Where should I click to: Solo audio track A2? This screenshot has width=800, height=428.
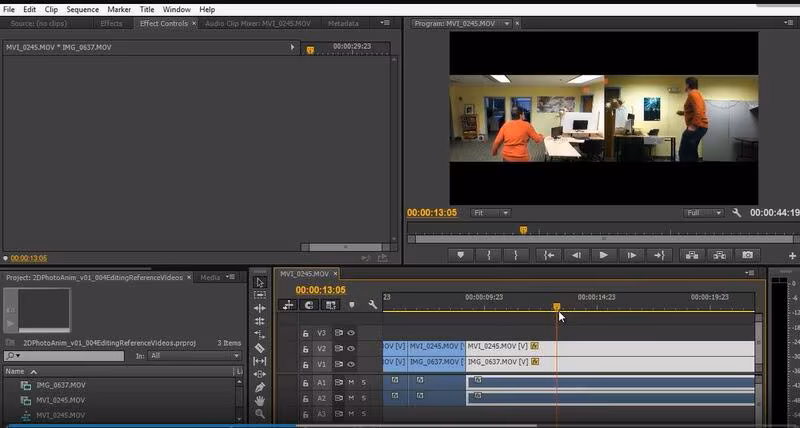click(x=364, y=398)
